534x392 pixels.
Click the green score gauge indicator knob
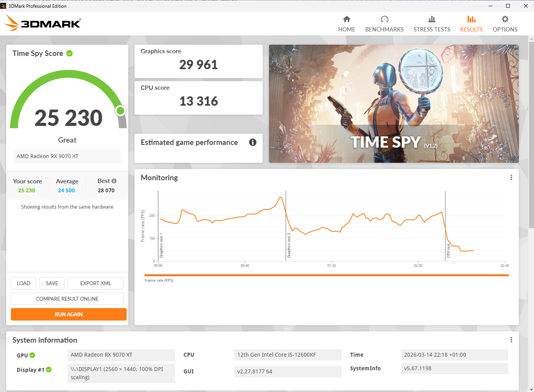[x=120, y=111]
